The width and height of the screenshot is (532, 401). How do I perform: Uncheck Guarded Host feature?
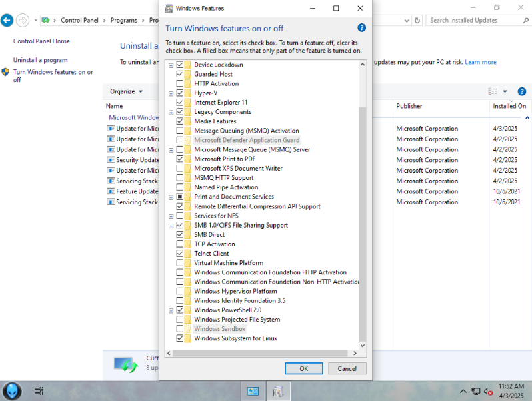180,74
